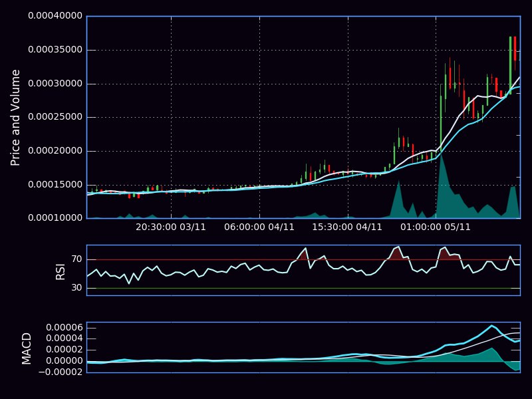Click the RSI panel title
The height and width of the screenshot is (399, 532).
(60, 272)
